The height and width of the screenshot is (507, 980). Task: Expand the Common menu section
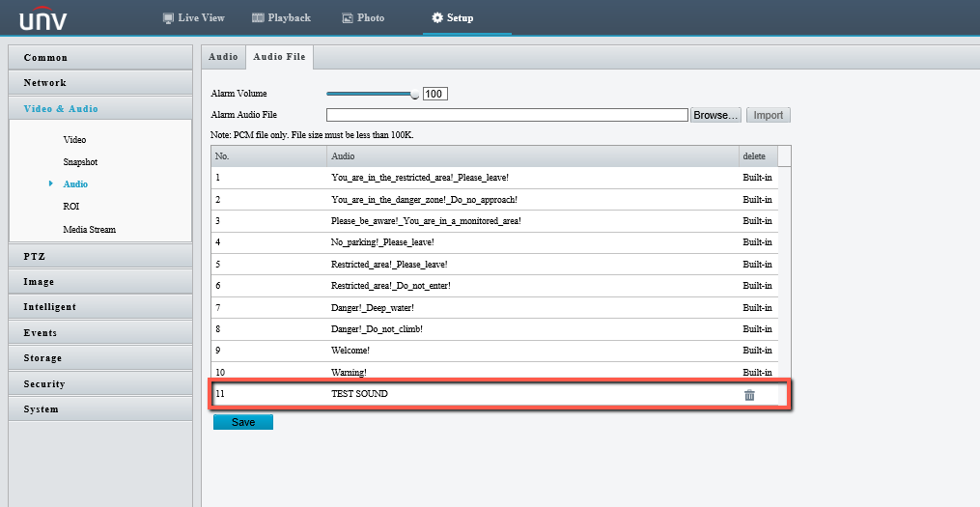pyautogui.click(x=100, y=58)
